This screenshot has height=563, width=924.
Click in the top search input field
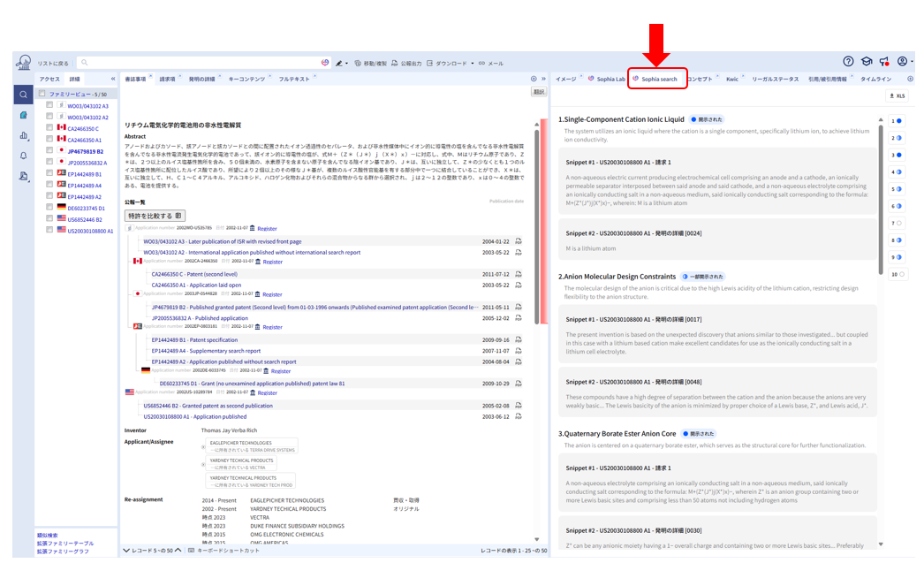point(203,63)
